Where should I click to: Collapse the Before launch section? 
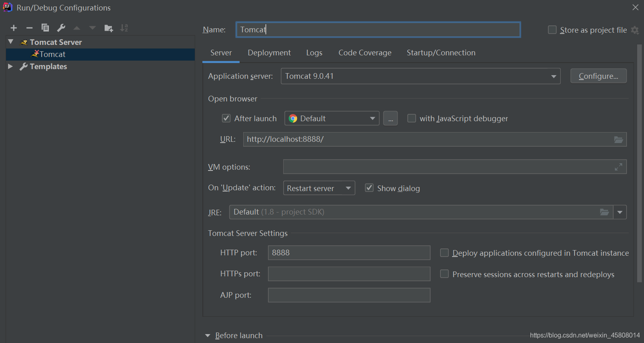pos(208,335)
